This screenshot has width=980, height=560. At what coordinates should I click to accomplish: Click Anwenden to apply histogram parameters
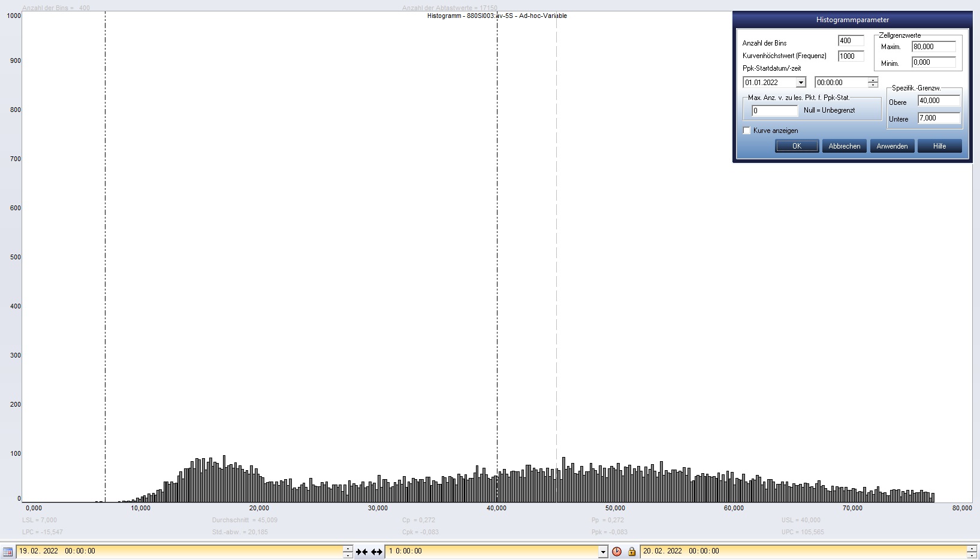(x=892, y=146)
